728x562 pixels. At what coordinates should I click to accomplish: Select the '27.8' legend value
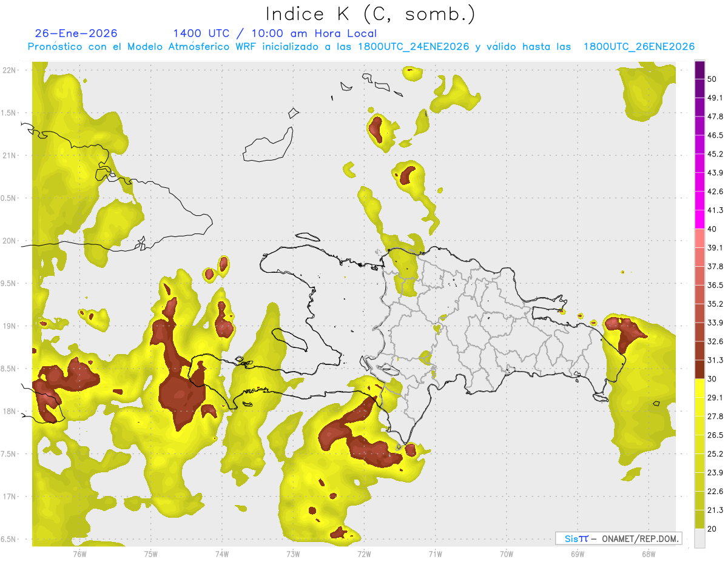pyautogui.click(x=715, y=416)
